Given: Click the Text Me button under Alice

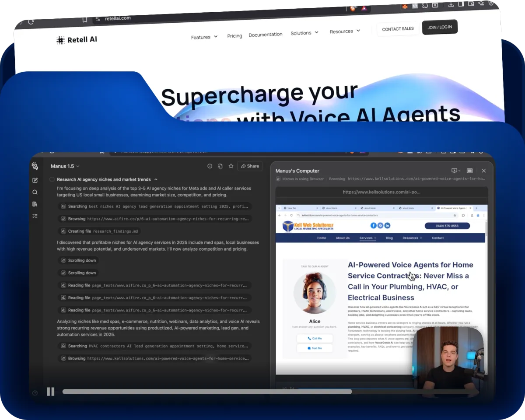Looking at the screenshot, I should point(315,348).
